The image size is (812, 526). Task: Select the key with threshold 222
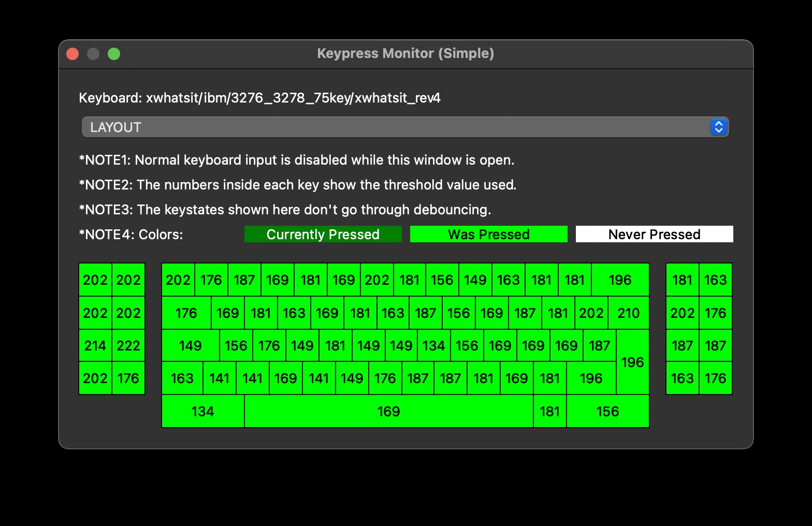click(x=128, y=346)
